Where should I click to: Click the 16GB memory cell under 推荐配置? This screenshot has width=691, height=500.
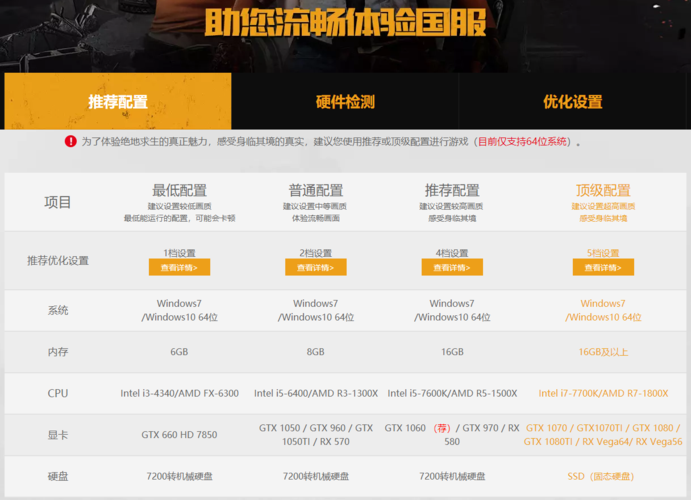click(x=452, y=352)
